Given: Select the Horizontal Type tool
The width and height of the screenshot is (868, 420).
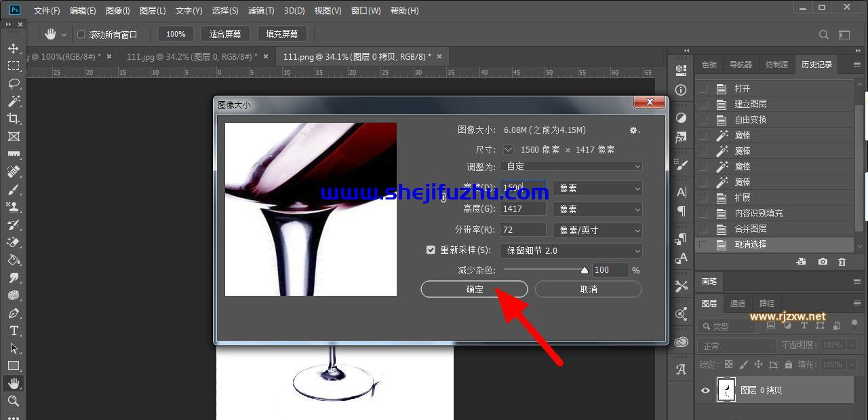Looking at the screenshot, I should pos(14,330).
